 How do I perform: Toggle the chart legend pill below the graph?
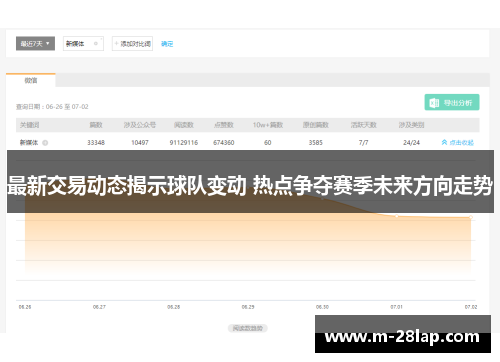(x=248, y=328)
